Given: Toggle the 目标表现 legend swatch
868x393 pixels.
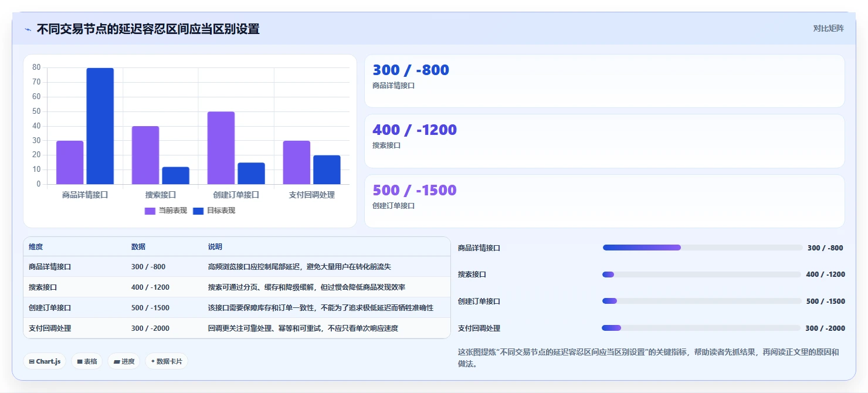Looking at the screenshot, I should 198,211.
